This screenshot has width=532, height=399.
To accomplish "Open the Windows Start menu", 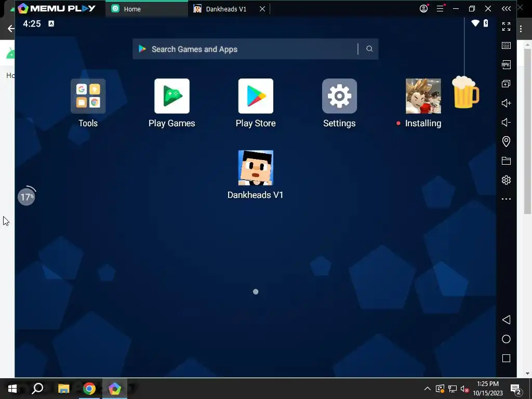I will pos(12,389).
